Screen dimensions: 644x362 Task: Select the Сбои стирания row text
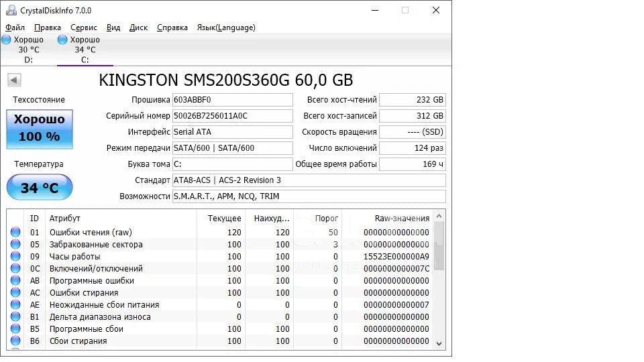point(78,341)
